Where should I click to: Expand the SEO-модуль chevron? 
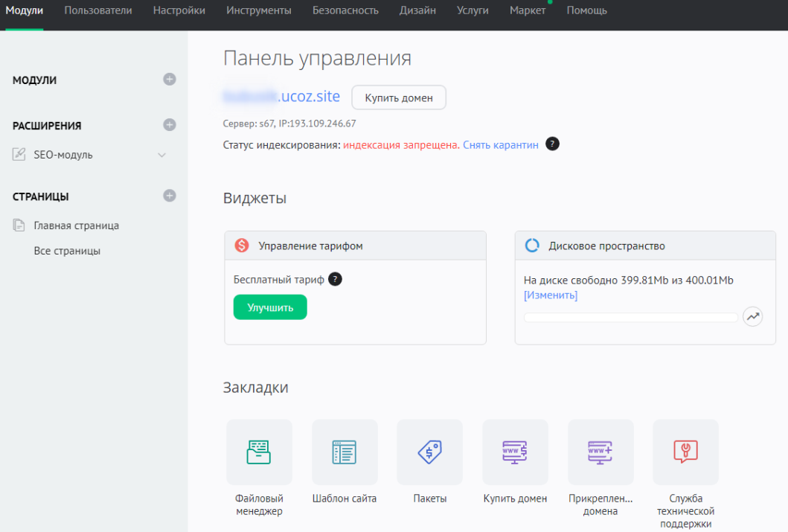161,155
